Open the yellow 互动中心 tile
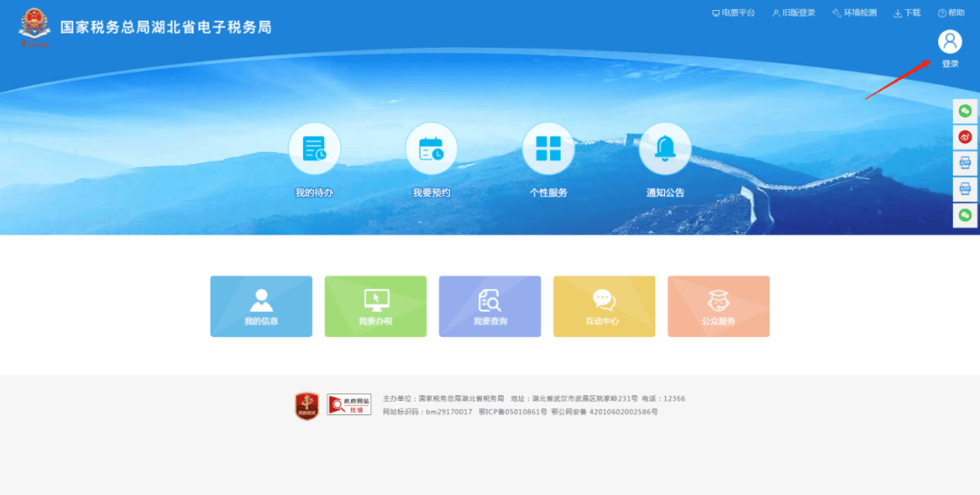This screenshot has width=980, height=495. 604,306
